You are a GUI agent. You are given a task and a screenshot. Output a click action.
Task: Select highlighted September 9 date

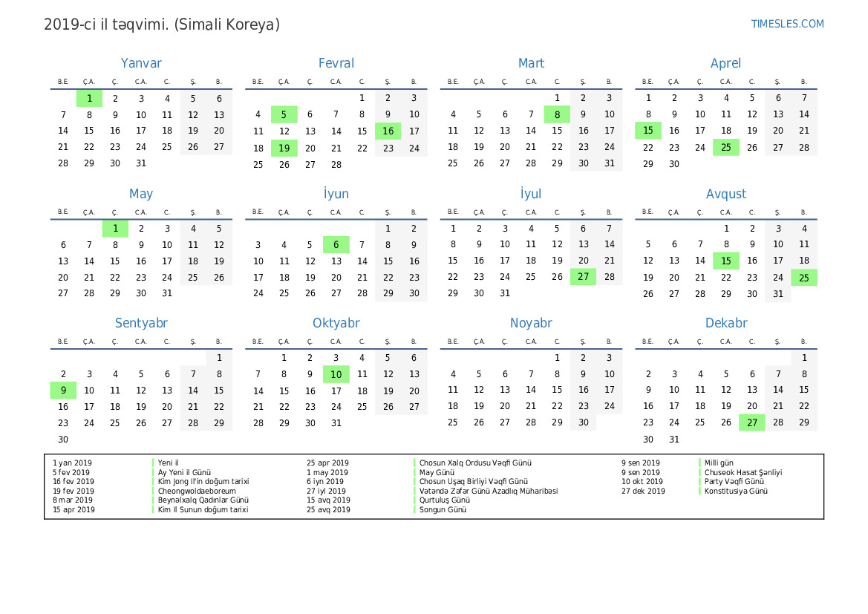point(63,391)
